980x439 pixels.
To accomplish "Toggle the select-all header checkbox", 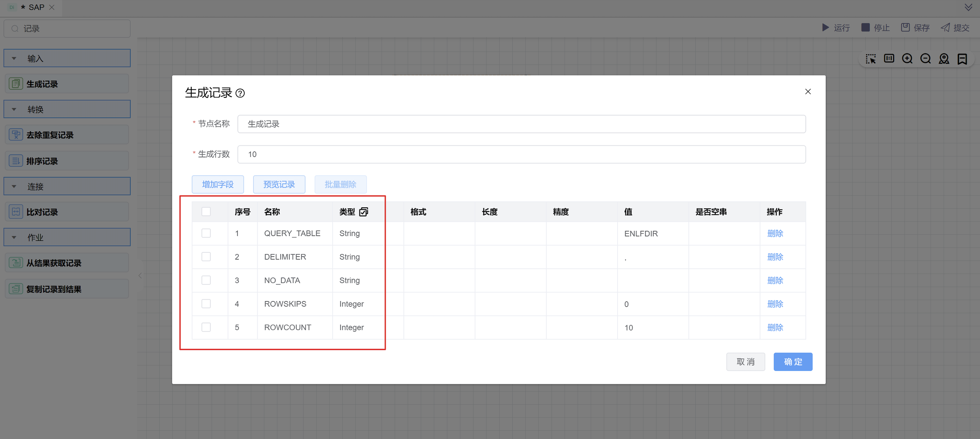I will point(206,211).
